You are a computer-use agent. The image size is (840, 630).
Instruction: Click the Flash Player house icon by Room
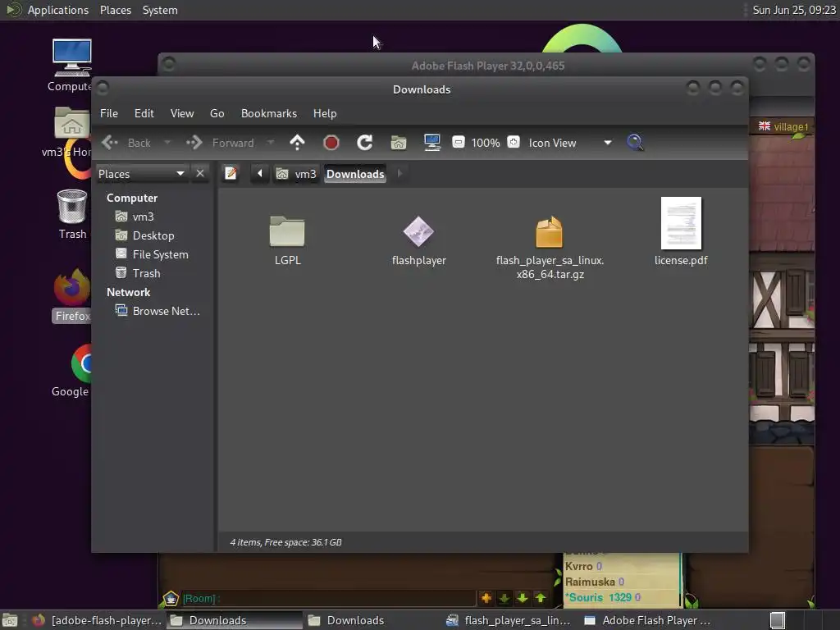point(171,598)
